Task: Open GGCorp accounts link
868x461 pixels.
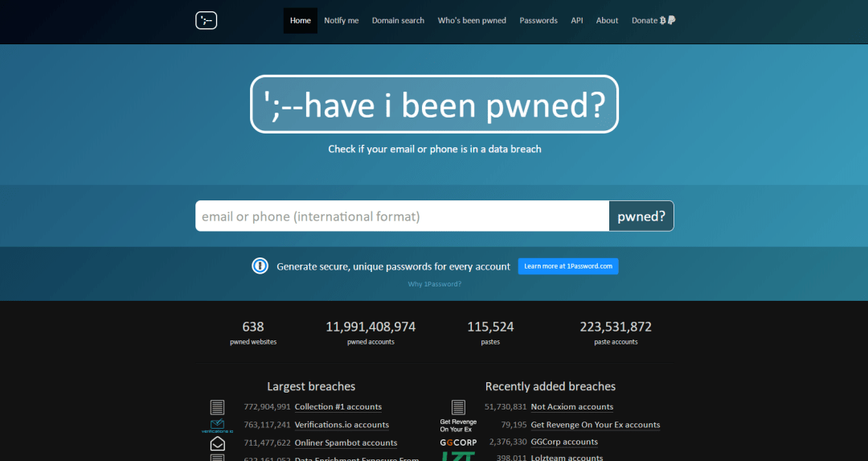Action: tap(564, 442)
